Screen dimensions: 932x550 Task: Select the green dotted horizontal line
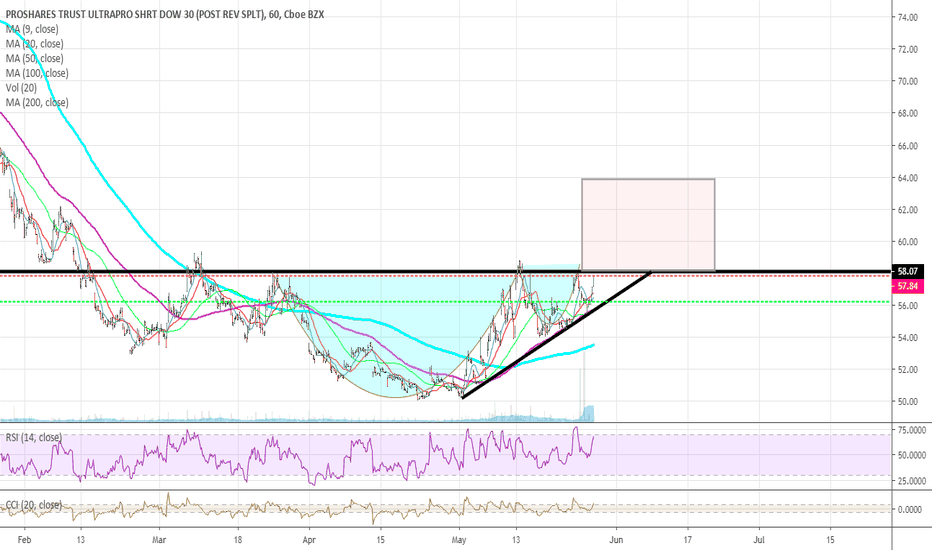[x=446, y=302]
